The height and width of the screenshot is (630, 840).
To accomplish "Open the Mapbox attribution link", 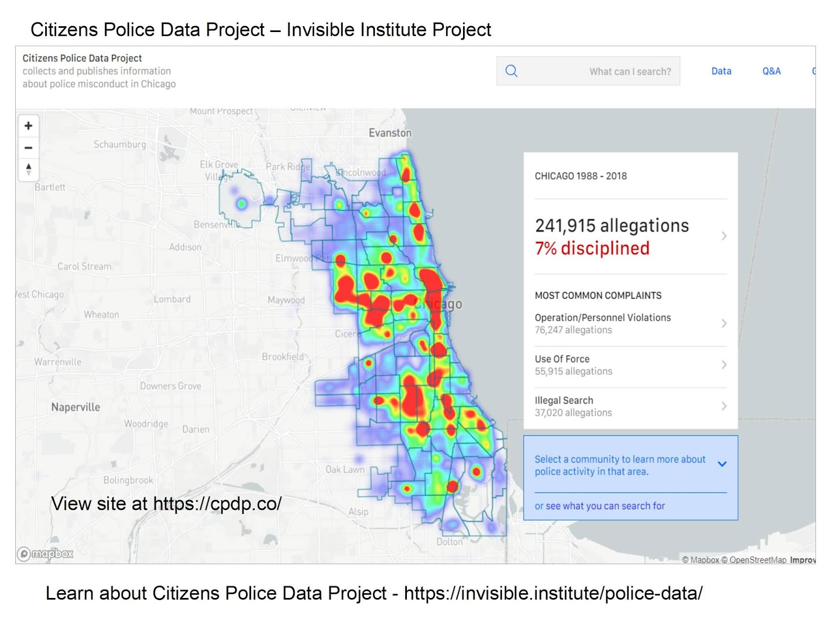I will [700, 560].
